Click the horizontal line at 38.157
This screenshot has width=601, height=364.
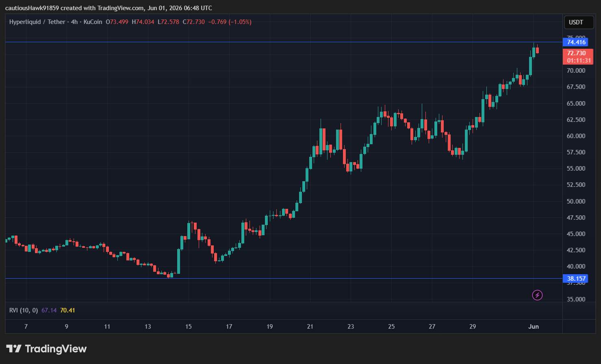284,279
